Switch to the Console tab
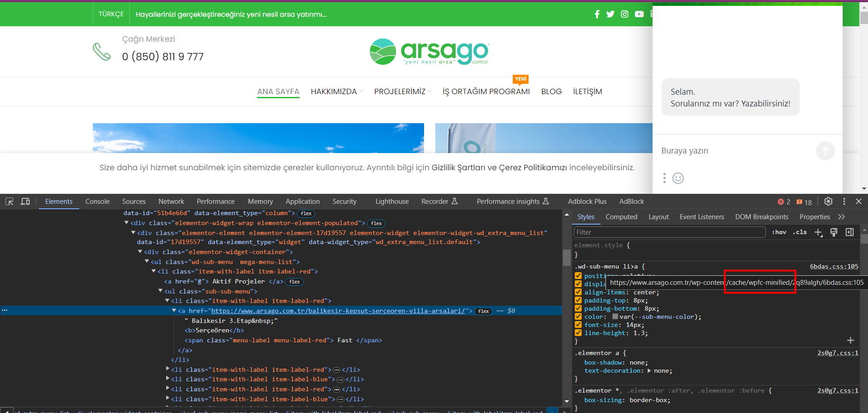868x413 pixels. pyautogui.click(x=97, y=202)
